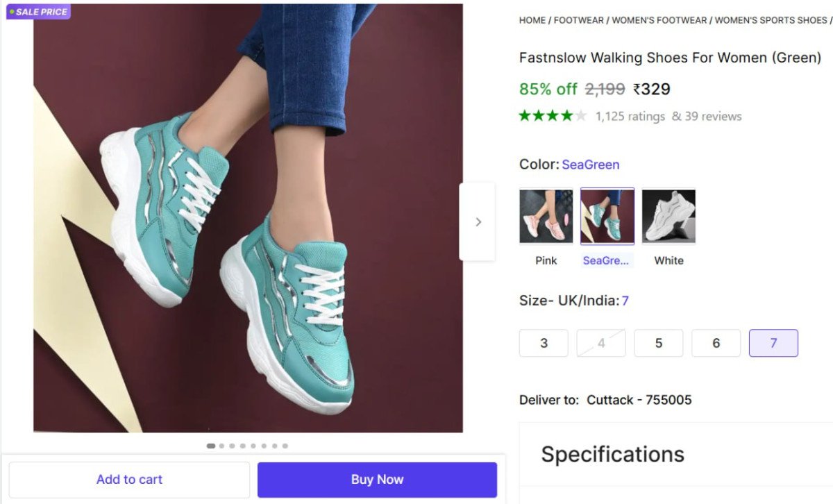
Task: Go to FOOTWEAR breadcrumb
Action: [x=579, y=20]
